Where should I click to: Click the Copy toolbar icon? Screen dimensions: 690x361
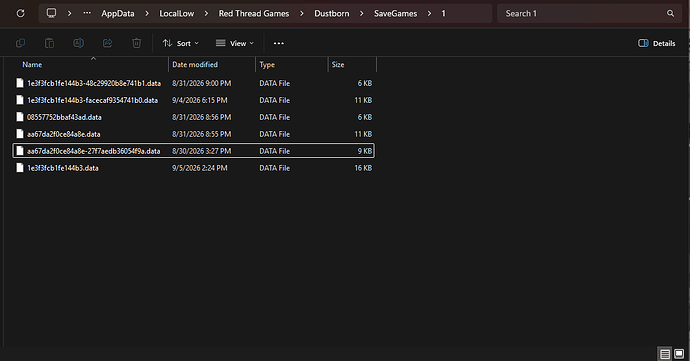20,43
